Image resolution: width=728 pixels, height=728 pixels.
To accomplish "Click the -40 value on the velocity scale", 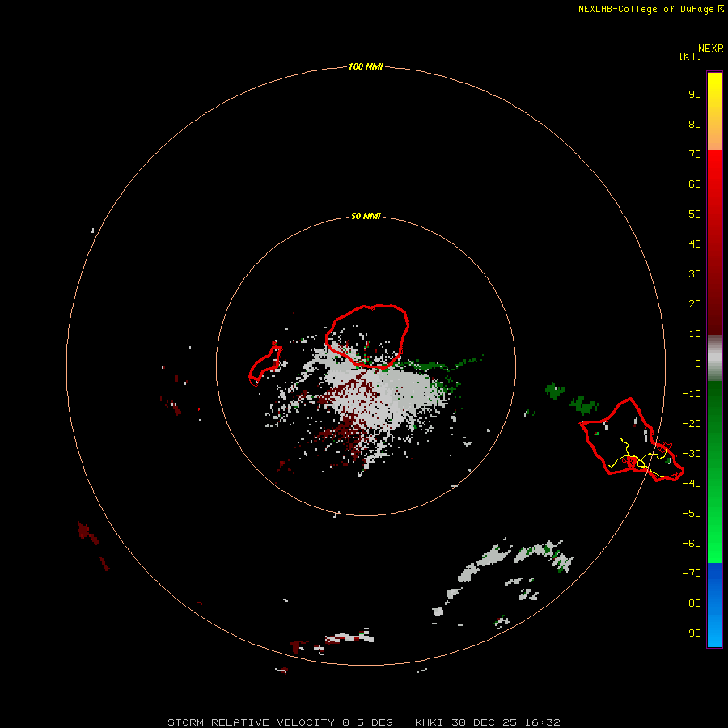I will click(x=692, y=484).
